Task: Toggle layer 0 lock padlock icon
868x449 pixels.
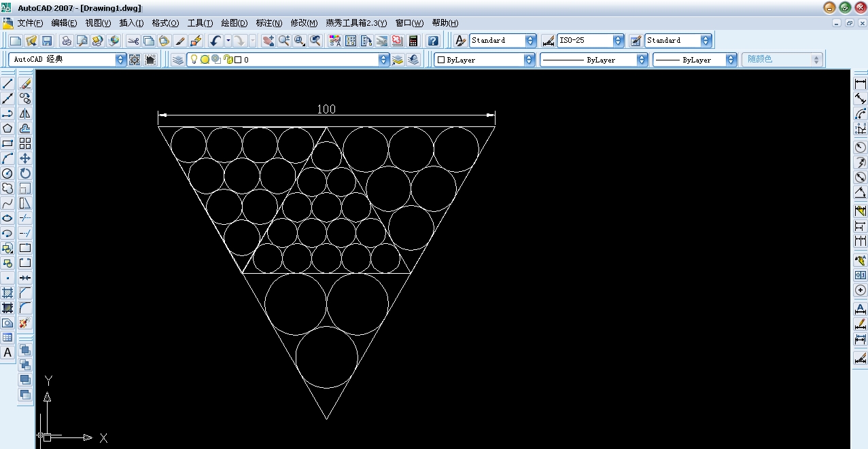Action: pos(228,60)
